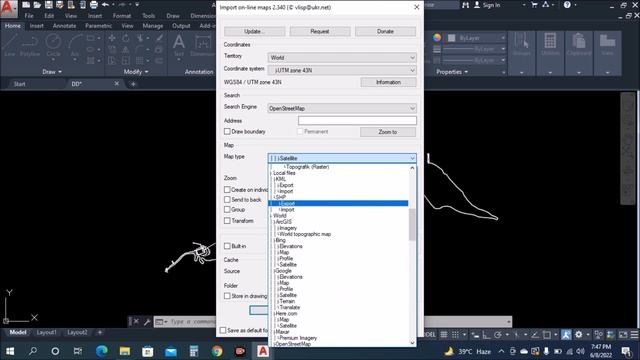Open the Clipboard panel icon
The width and height of the screenshot is (640, 360).
[578, 45]
